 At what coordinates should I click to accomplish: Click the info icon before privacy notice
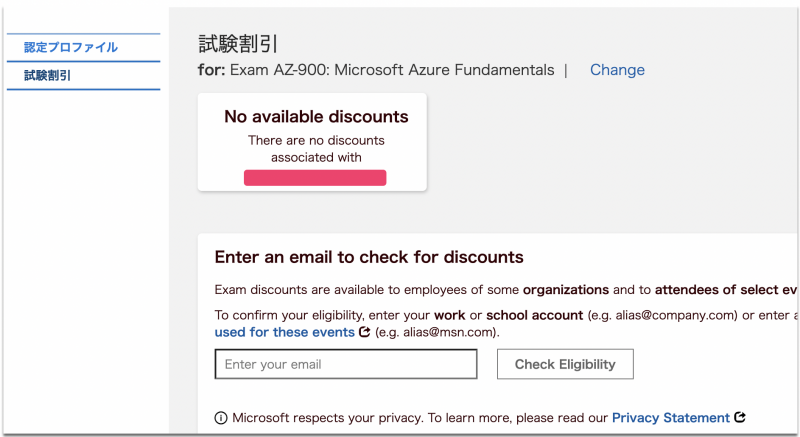click(221, 418)
